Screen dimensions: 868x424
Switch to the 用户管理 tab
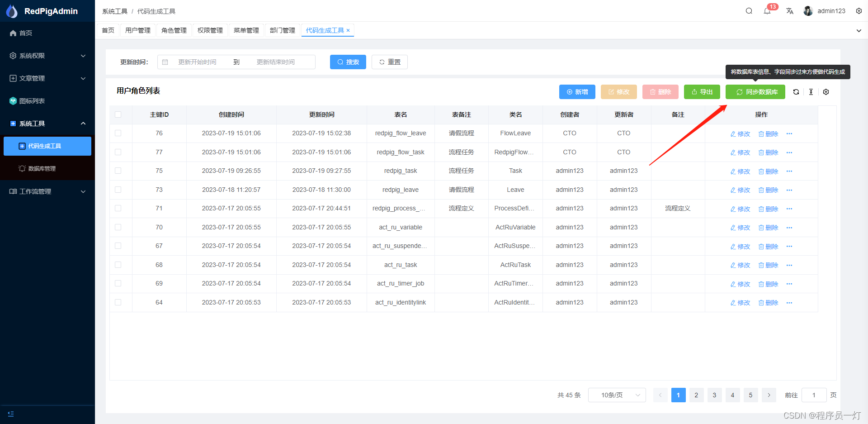pyautogui.click(x=138, y=30)
